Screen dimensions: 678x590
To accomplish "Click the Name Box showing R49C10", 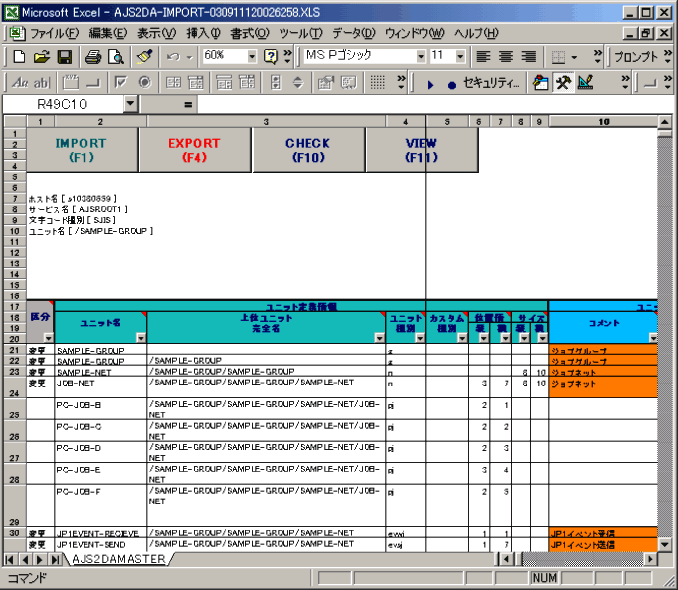I will 63,104.
